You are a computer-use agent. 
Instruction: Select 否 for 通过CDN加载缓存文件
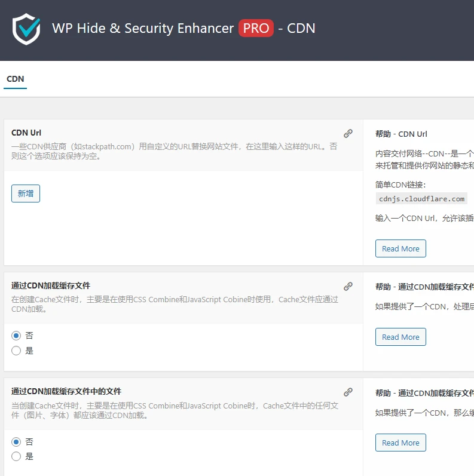[x=16, y=336]
